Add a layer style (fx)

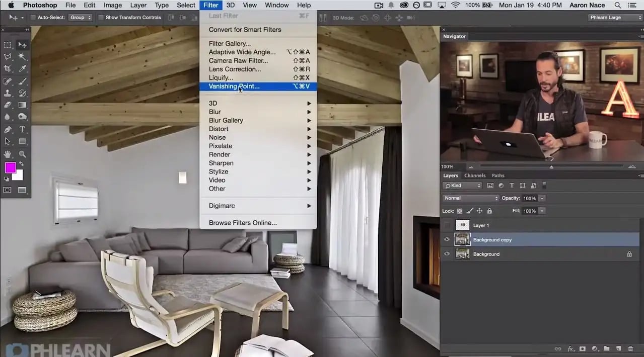[x=571, y=348]
